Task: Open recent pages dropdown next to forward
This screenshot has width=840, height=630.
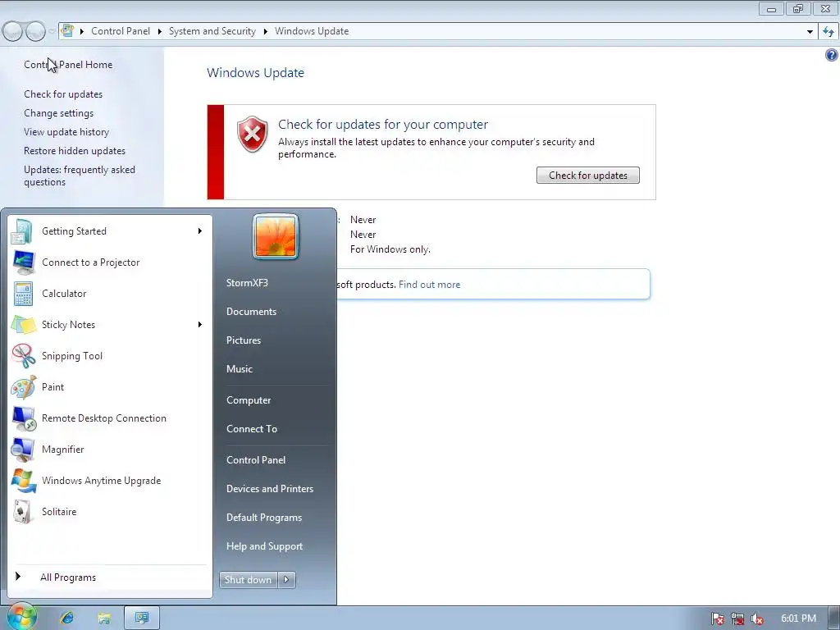Action: tap(52, 32)
